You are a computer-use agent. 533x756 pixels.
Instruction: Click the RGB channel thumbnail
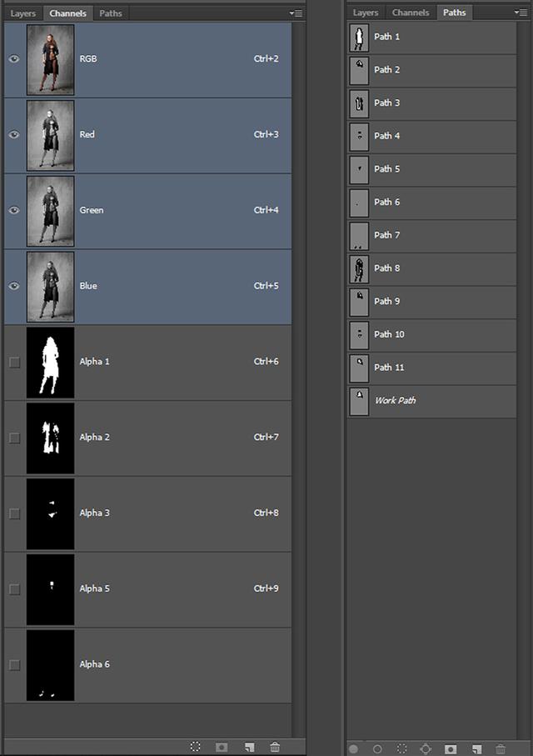[51, 60]
